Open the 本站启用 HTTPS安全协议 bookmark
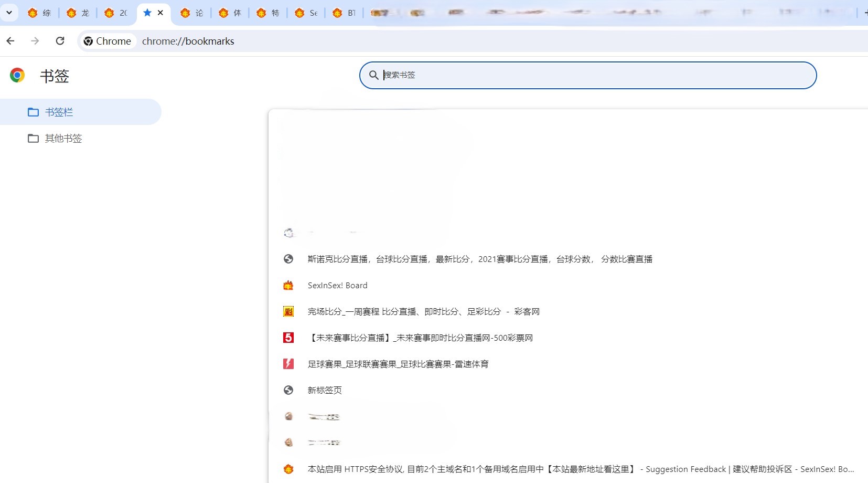Image resolution: width=868 pixels, height=483 pixels. pyautogui.click(x=581, y=469)
